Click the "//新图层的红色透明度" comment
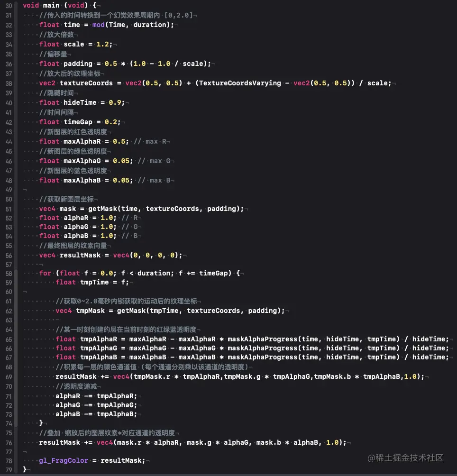The image size is (457, 476). 73,131
